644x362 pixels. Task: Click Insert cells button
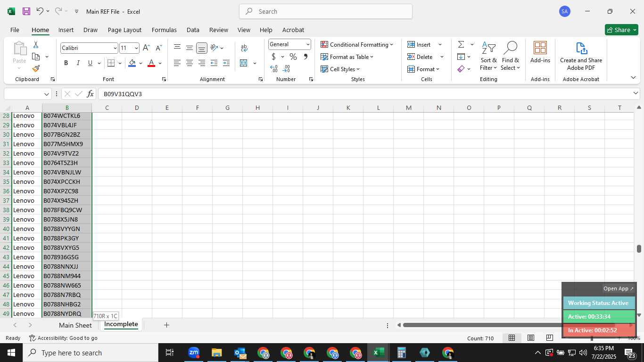click(x=419, y=44)
